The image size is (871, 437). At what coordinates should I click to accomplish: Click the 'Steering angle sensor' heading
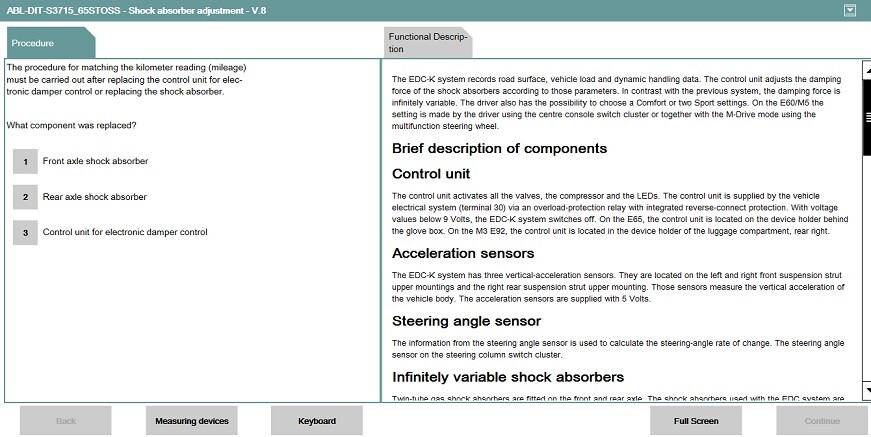click(467, 321)
